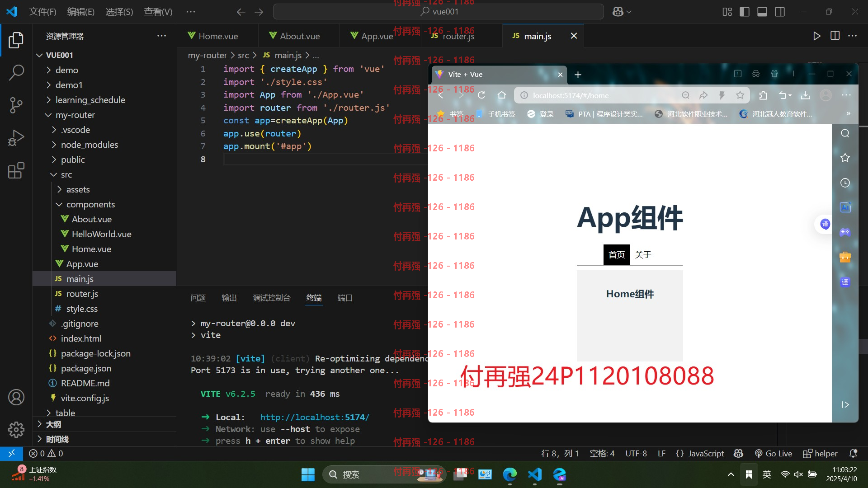Open the localhost:5174 link in terminal
This screenshot has width=868, height=488.
coord(315,417)
